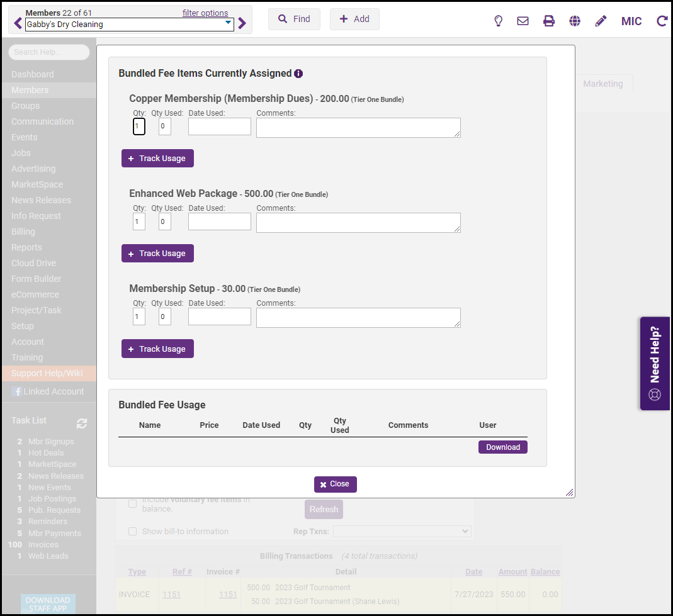Click the refresh arrow icon top right
673x616 pixels.
point(662,21)
